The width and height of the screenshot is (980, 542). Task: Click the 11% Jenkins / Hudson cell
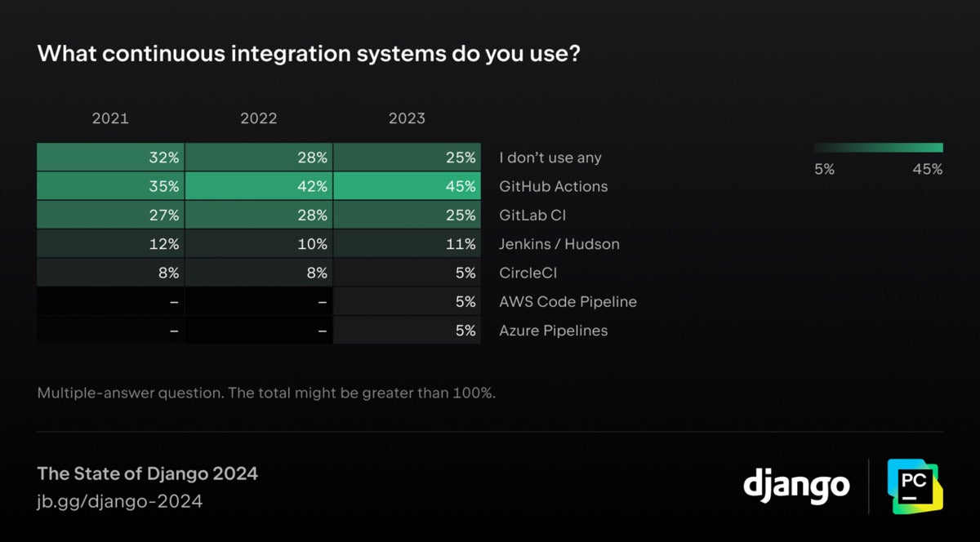(407, 244)
